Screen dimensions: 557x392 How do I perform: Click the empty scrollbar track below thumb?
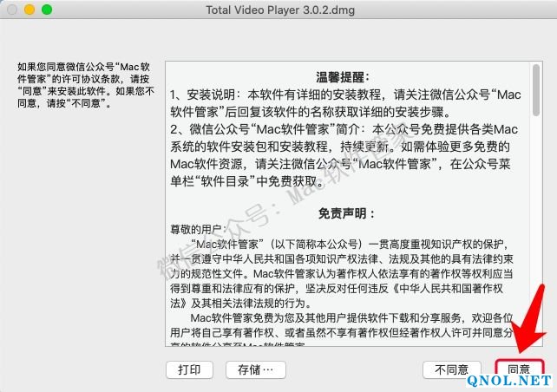tap(536, 231)
